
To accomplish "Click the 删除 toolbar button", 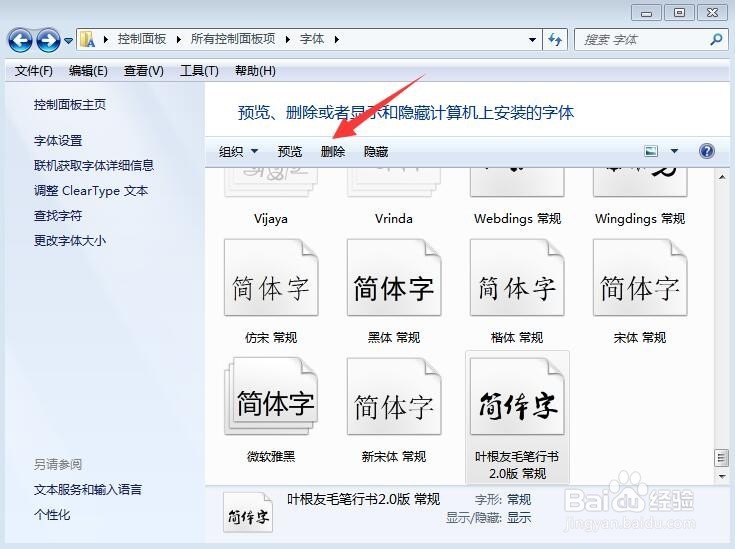I will coord(333,151).
